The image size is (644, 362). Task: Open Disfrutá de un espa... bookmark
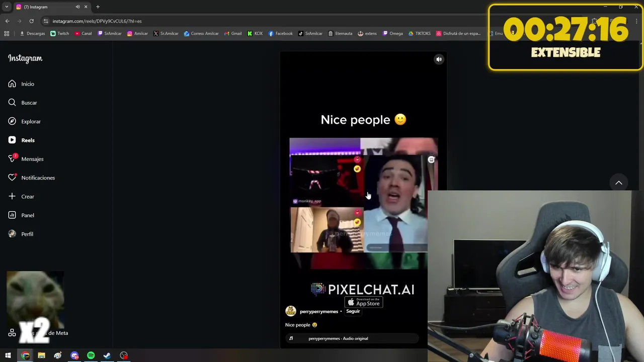pyautogui.click(x=458, y=34)
